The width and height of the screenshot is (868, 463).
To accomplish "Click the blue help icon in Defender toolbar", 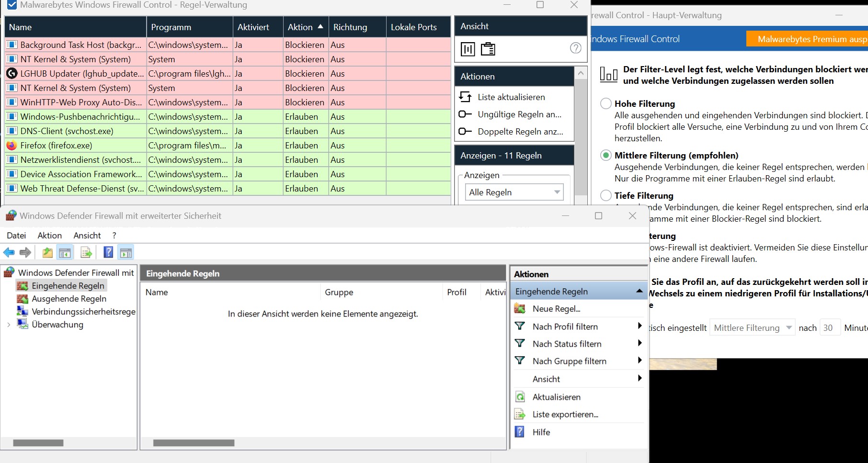I will (108, 252).
